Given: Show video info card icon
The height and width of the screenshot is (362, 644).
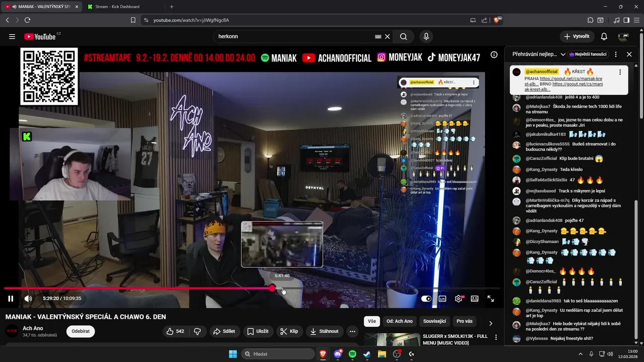Looking at the screenshot, I should 494,54.
